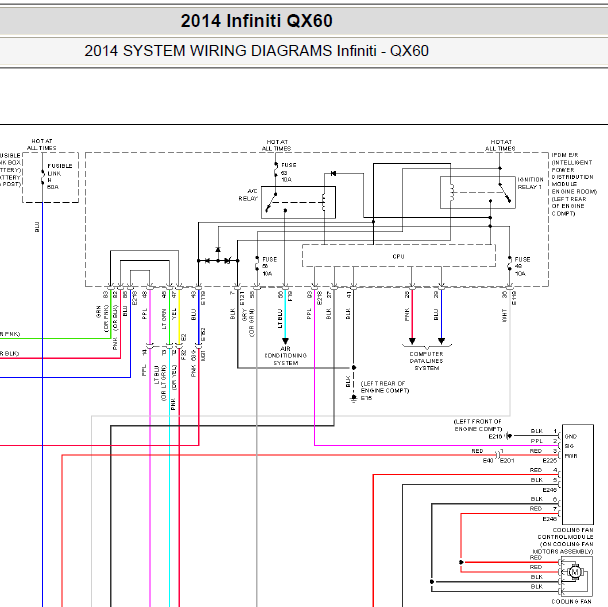This screenshot has height=607, width=608.
Task: Click the A/C relay switch contact symbol
Action: tap(271, 202)
